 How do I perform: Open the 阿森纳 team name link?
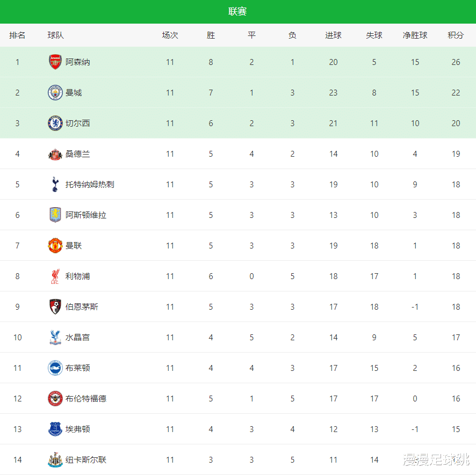[x=78, y=62]
